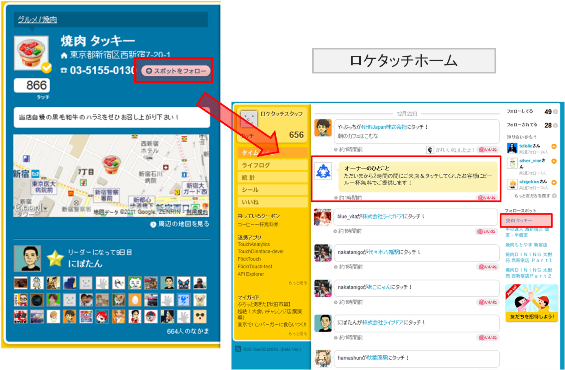Click the RSS feed icon

238,349
